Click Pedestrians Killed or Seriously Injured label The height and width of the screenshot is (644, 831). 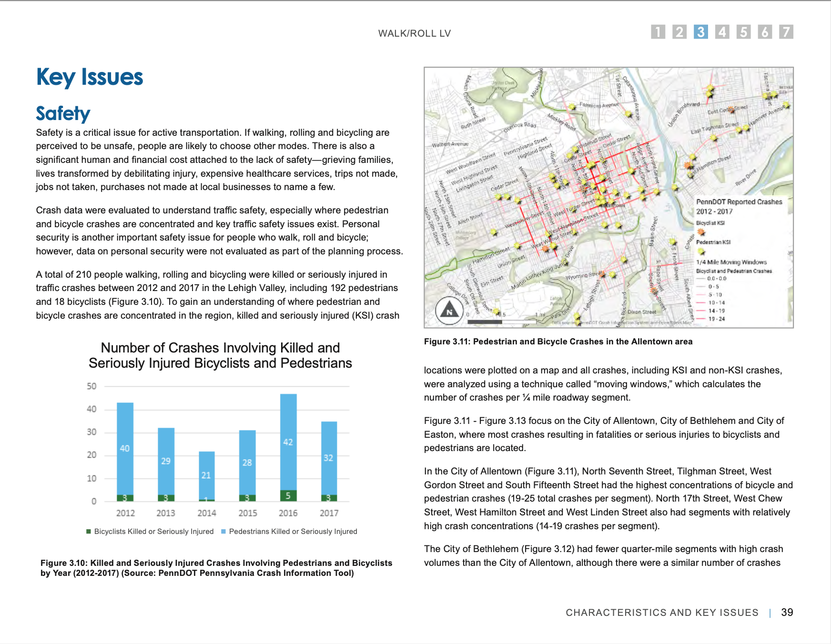293,532
